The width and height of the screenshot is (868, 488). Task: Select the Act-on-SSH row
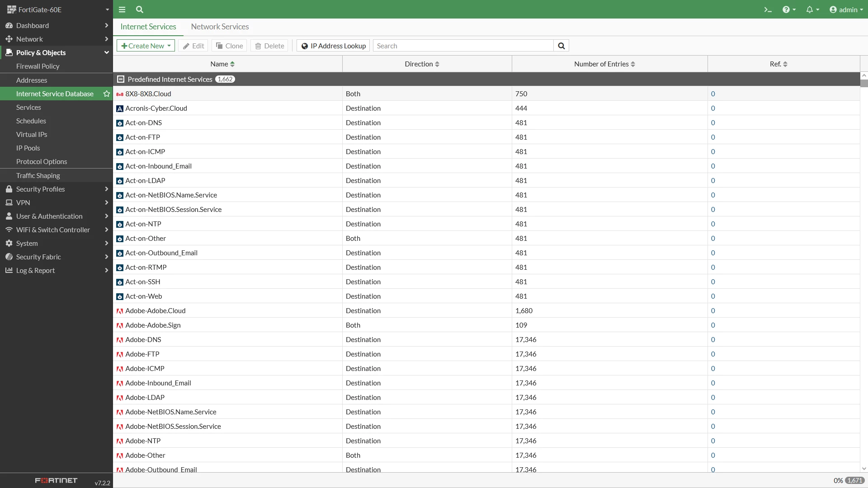486,282
